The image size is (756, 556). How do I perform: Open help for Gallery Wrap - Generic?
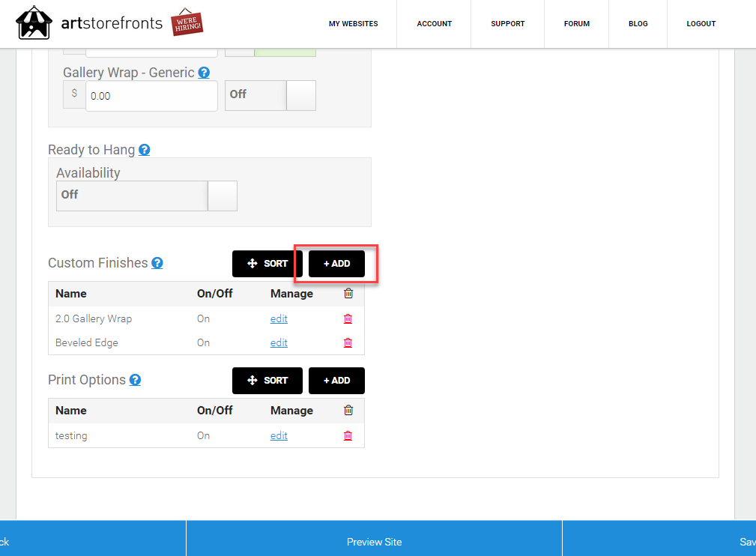(204, 73)
